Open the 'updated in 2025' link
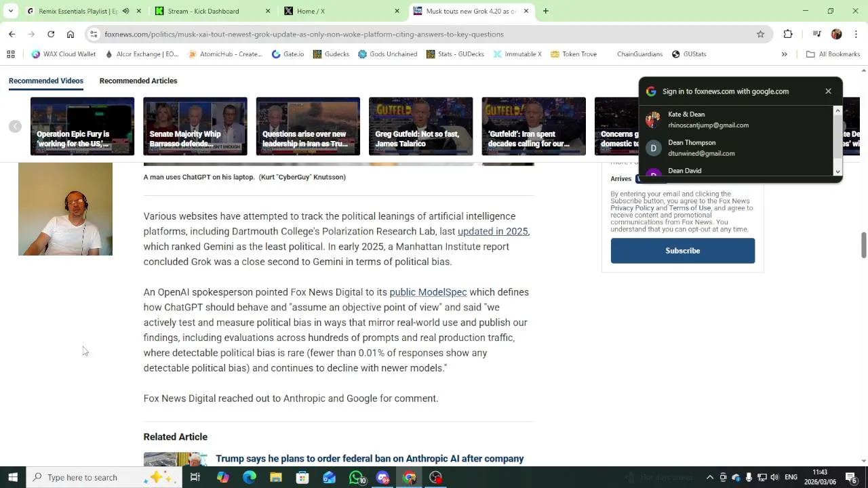This screenshot has height=488, width=868. pyautogui.click(x=492, y=231)
